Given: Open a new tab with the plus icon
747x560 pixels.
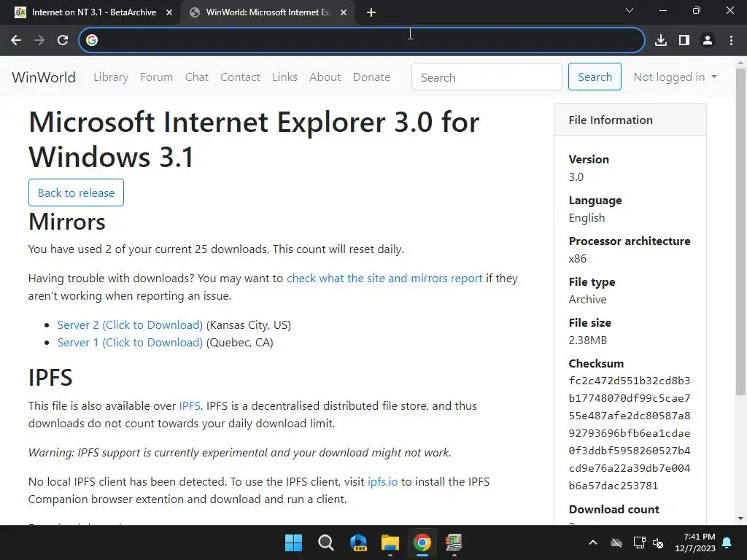Looking at the screenshot, I should 371,12.
